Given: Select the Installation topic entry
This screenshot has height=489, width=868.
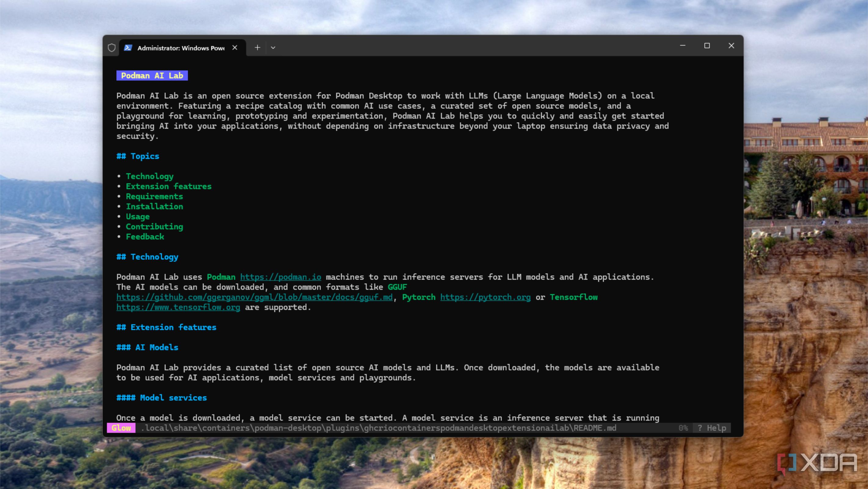Looking at the screenshot, I should click(x=155, y=206).
